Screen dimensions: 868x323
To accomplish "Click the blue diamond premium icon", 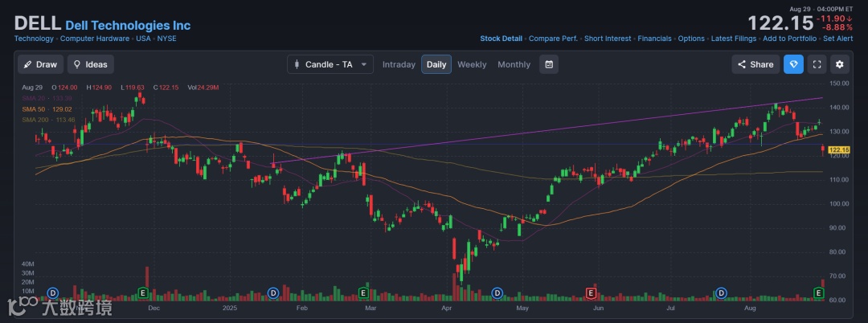I will pos(793,64).
